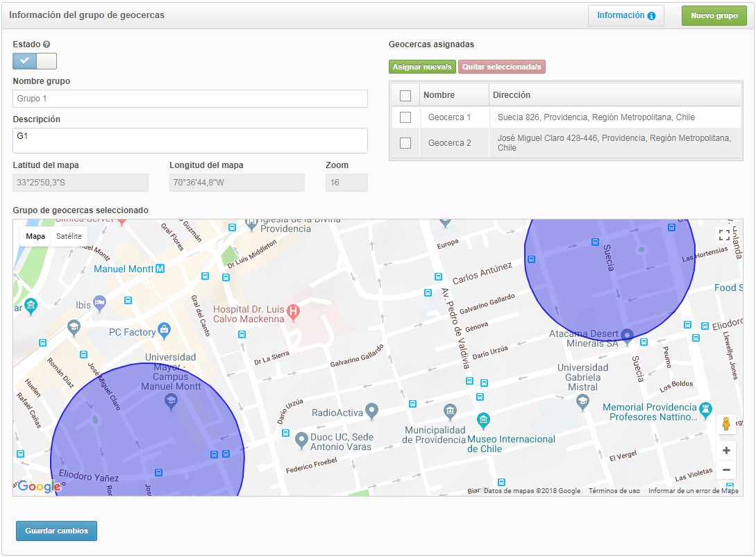Select the Mapa view tab

[35, 236]
